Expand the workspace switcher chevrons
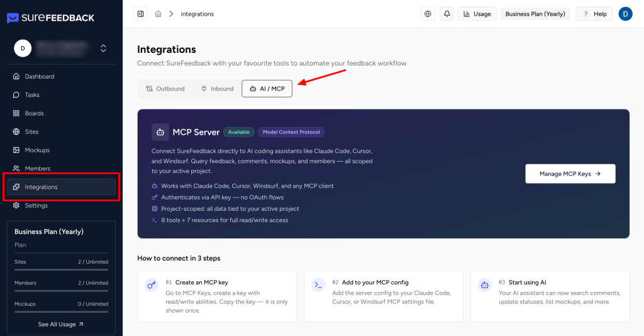Image resolution: width=644 pixels, height=336 pixels. tap(104, 48)
